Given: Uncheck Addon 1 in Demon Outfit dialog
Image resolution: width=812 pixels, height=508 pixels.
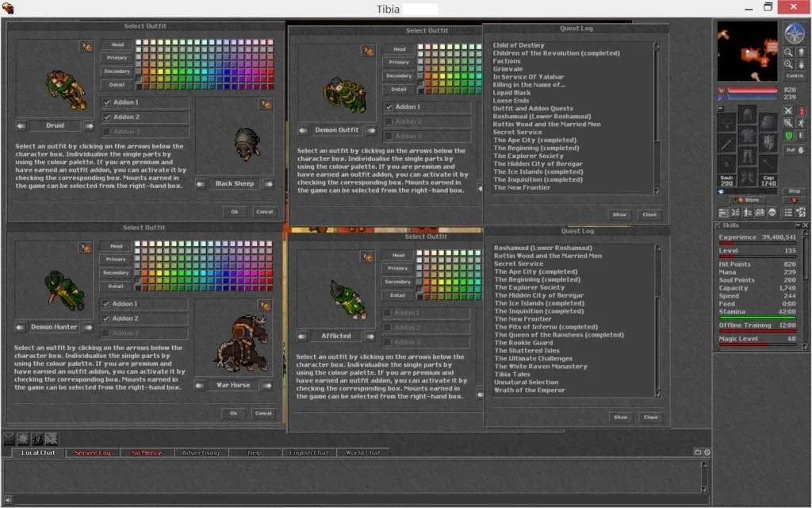Looking at the screenshot, I should click(x=389, y=107).
